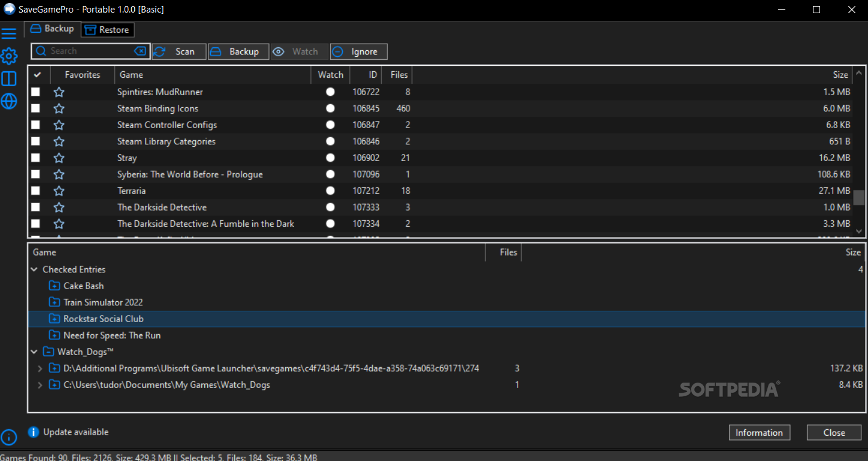The image size is (868, 461).
Task: Switch to the Backup tab
Action: (x=52, y=29)
